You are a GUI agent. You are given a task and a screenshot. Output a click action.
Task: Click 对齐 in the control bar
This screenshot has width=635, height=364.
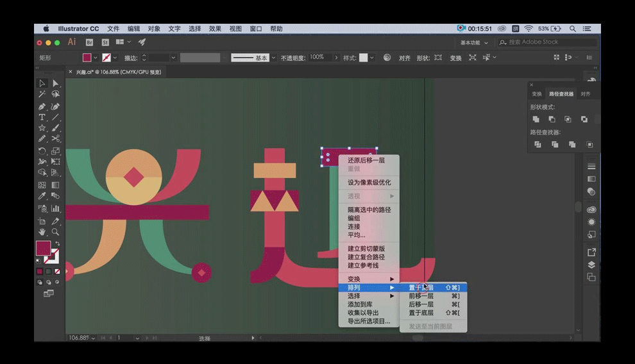pos(404,58)
